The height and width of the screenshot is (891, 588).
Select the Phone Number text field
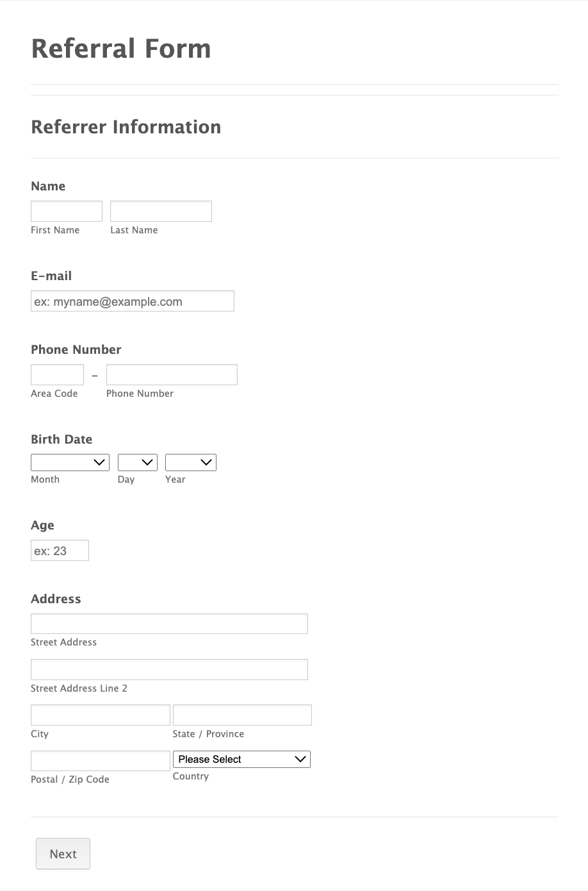click(172, 375)
